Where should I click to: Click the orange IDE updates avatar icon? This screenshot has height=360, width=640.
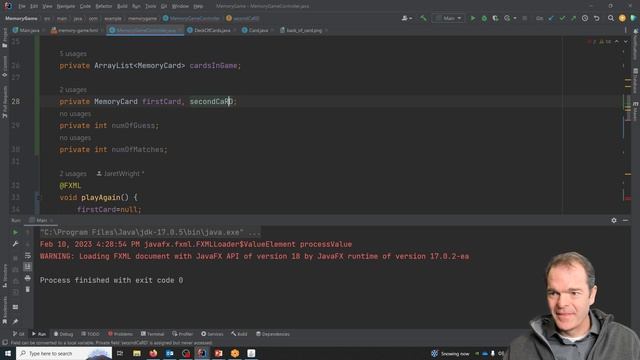click(622, 18)
